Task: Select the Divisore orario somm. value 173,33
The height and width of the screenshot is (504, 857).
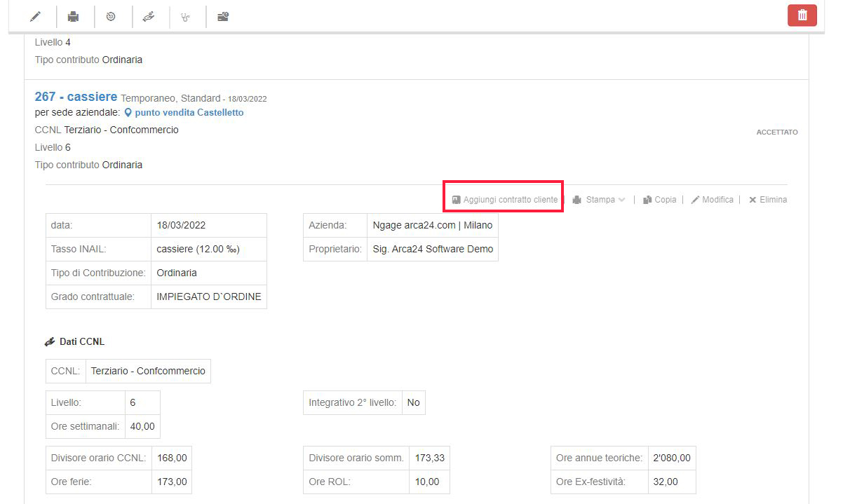Action: 429,458
